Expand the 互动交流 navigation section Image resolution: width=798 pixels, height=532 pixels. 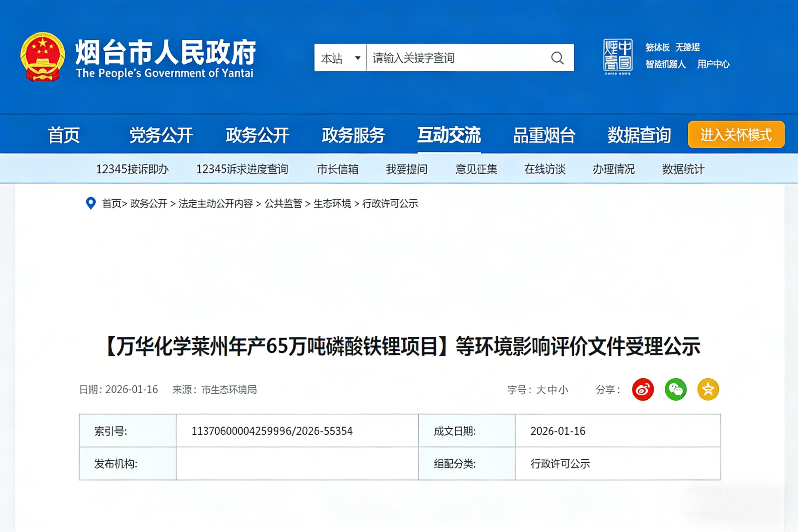[x=450, y=135]
